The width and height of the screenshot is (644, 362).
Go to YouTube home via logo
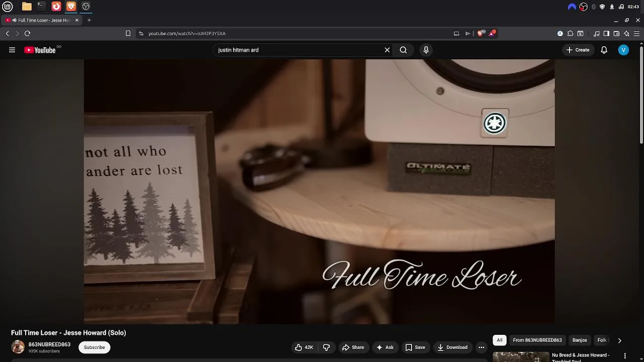[x=40, y=50]
